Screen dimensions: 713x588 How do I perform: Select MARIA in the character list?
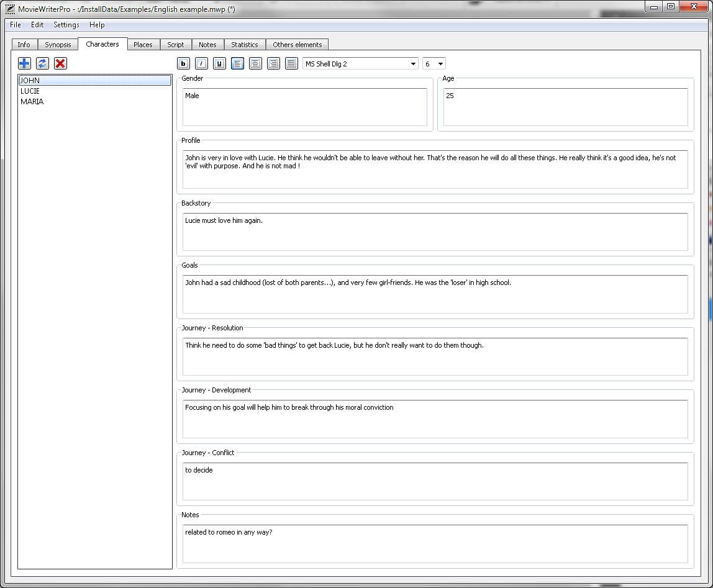[32, 102]
